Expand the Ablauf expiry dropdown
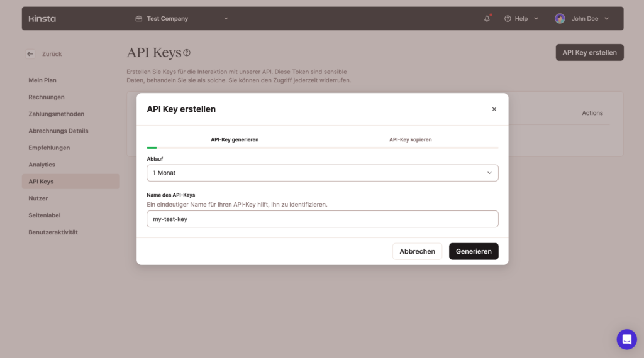Image resolution: width=644 pixels, height=358 pixels. pos(322,173)
